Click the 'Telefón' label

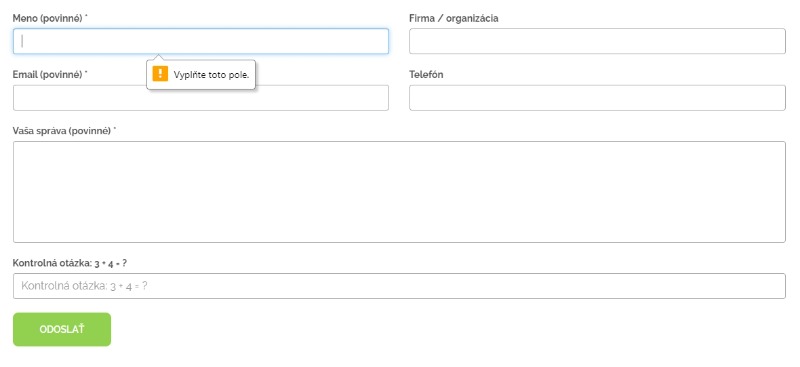point(426,75)
